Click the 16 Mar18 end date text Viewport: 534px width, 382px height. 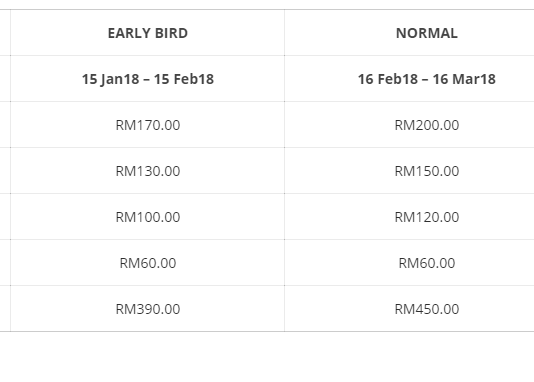tap(464, 79)
